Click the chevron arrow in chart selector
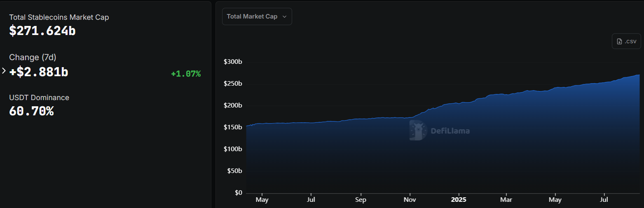 coord(284,17)
